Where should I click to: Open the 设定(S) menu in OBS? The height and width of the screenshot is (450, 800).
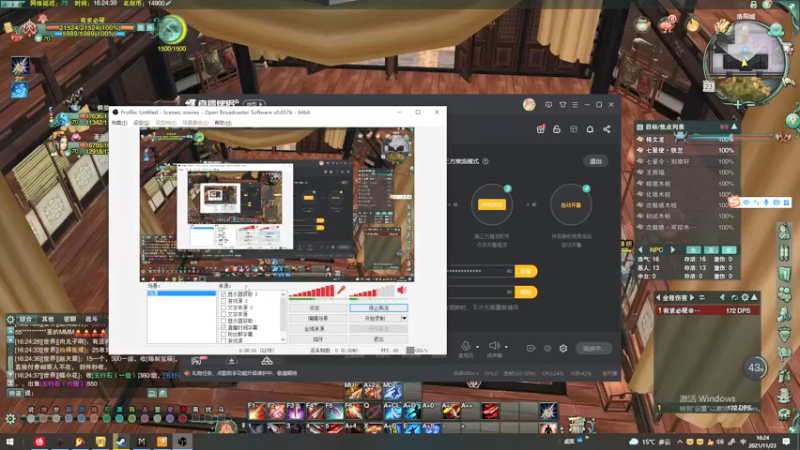[141, 123]
